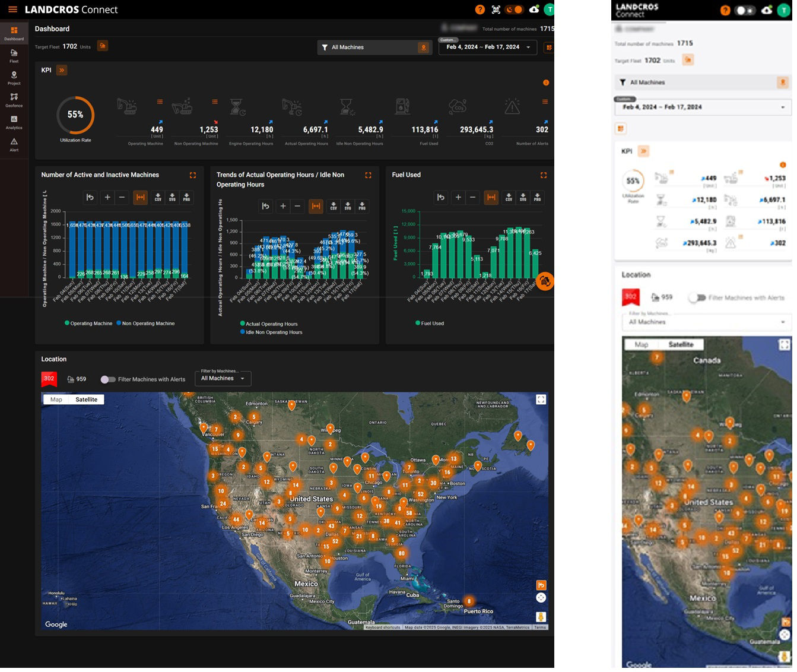
Task: Click the 55% Utilization Rate gauge
Action: click(x=75, y=115)
